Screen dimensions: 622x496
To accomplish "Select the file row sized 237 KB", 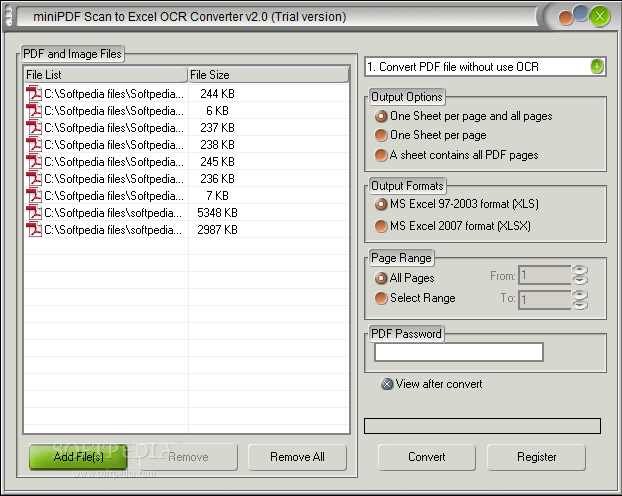I will click(x=186, y=128).
